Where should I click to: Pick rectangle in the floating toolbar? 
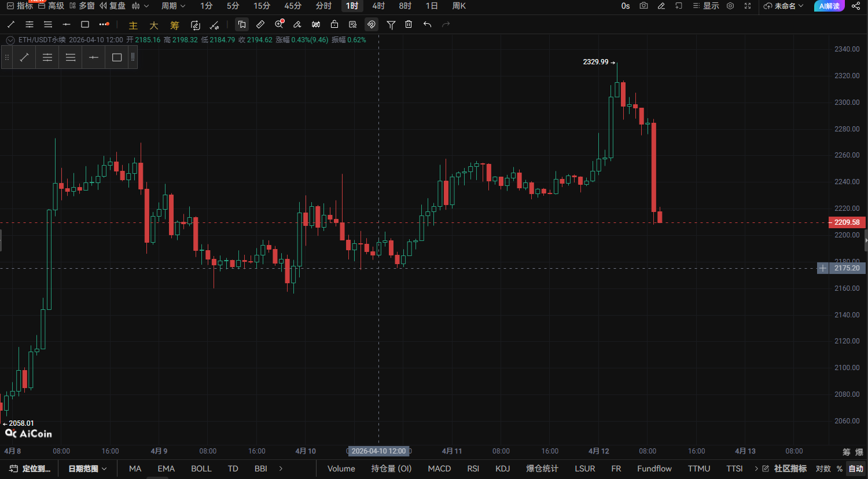[117, 57]
